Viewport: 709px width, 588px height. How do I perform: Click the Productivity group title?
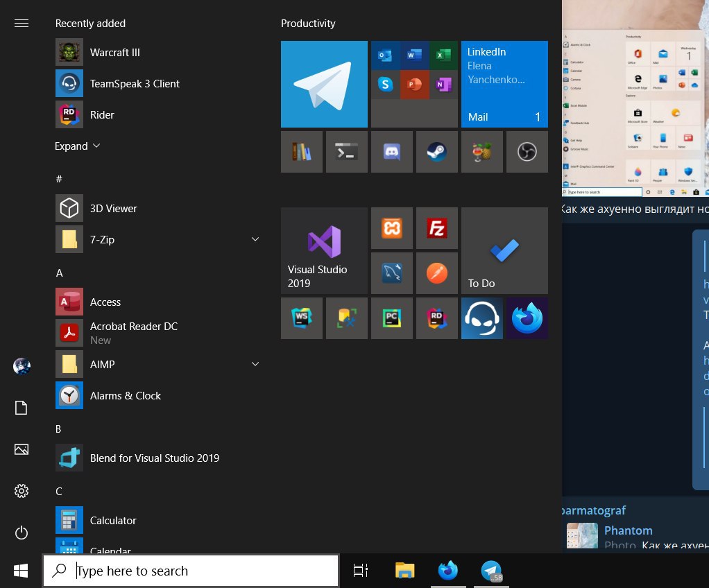pos(308,24)
